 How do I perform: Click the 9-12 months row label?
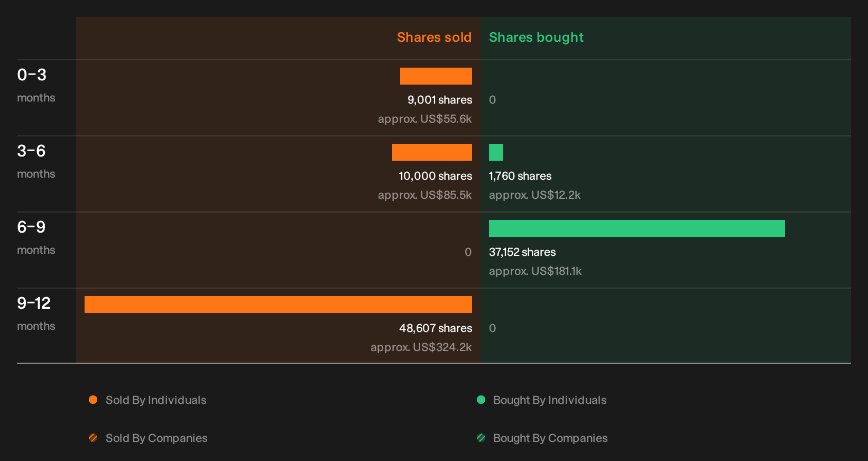(36, 314)
